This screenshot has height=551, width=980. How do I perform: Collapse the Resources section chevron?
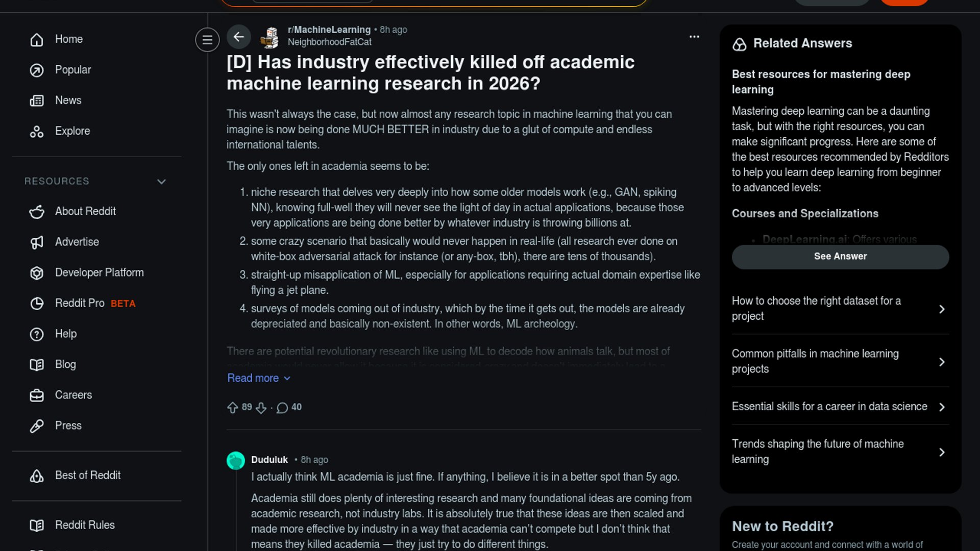coord(161,182)
